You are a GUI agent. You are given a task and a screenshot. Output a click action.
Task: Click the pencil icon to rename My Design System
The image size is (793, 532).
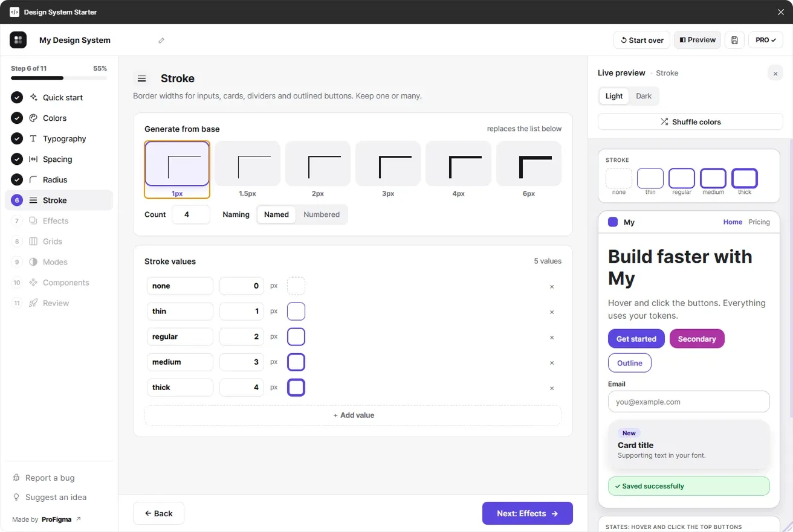coord(161,40)
